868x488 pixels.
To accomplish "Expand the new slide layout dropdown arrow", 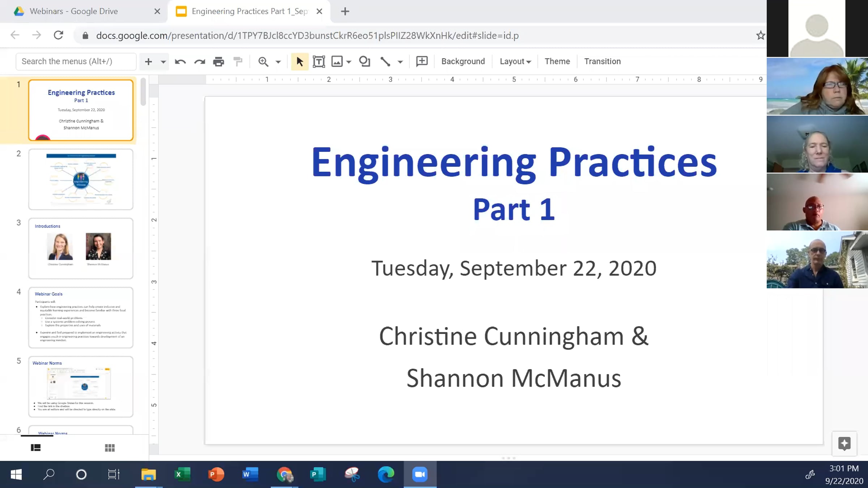I will 163,62.
